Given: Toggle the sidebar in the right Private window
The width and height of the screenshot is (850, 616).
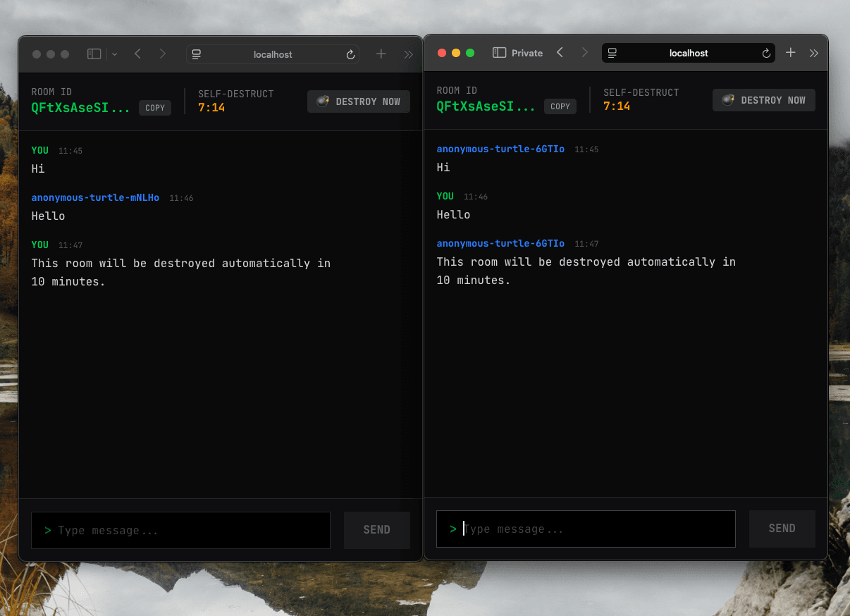Looking at the screenshot, I should point(499,52).
